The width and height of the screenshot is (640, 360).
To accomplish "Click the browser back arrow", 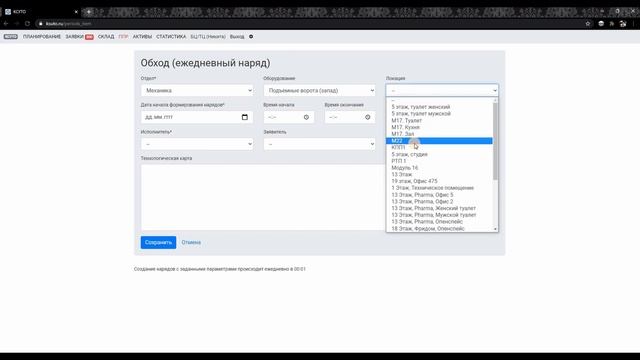I will [x=6, y=24].
